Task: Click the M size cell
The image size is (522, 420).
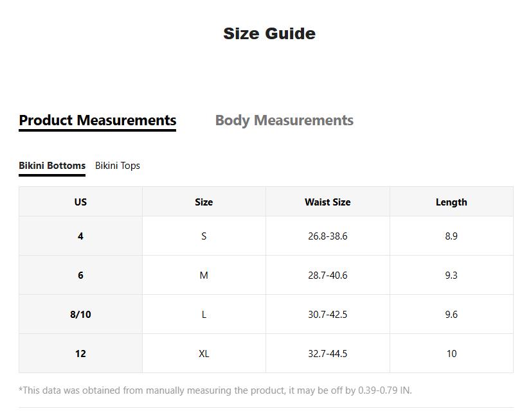Action: [x=204, y=276]
